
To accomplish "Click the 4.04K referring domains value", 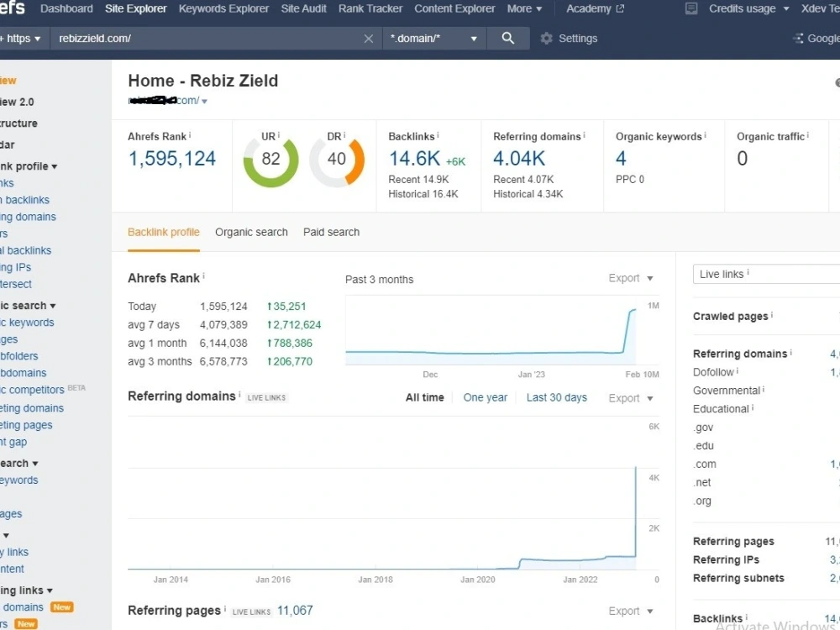I will point(519,159).
